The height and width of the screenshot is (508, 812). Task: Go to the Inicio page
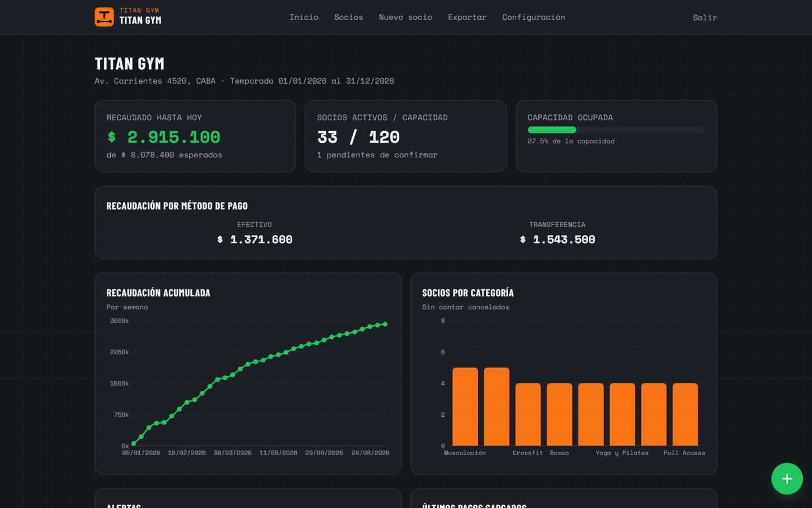click(304, 17)
